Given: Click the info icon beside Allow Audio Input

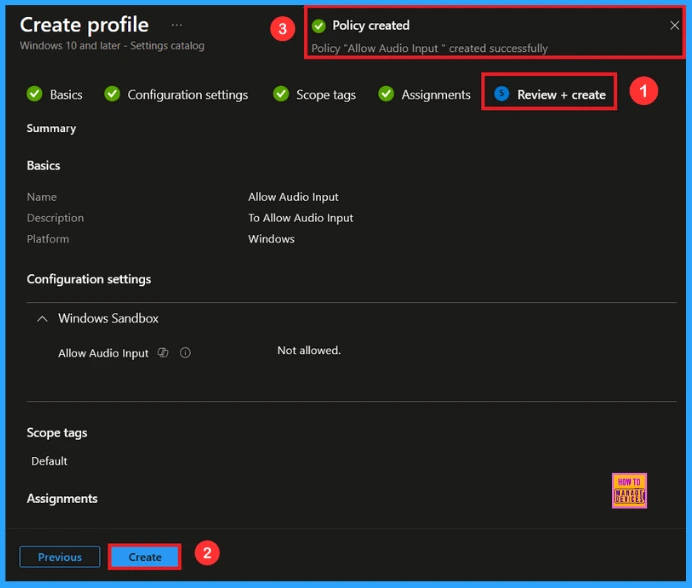Looking at the screenshot, I should point(185,353).
